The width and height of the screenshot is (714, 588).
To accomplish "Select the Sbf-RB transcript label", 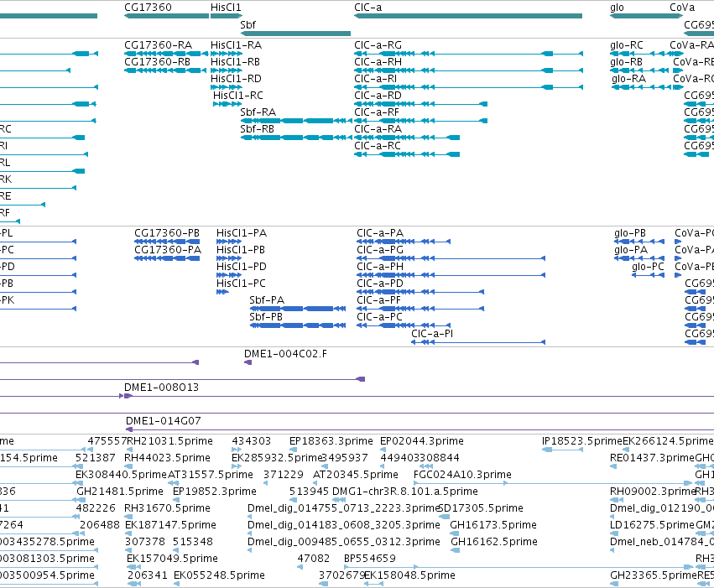I will click(x=258, y=129).
